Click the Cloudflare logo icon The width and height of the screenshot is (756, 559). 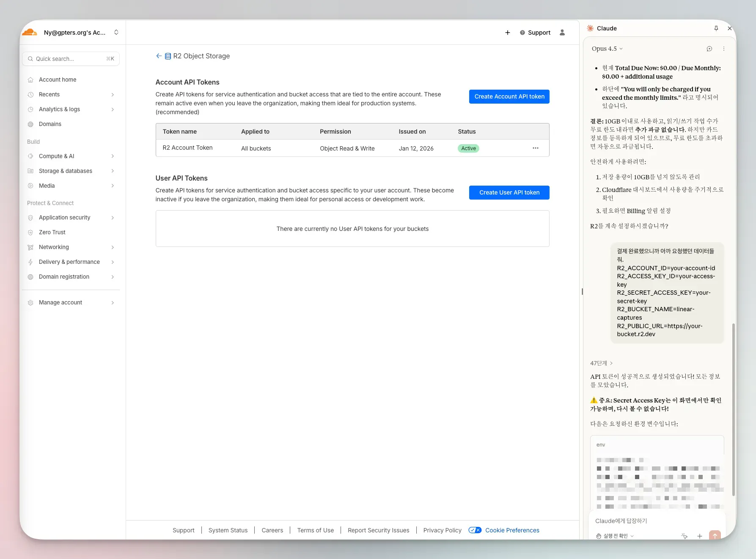point(30,32)
